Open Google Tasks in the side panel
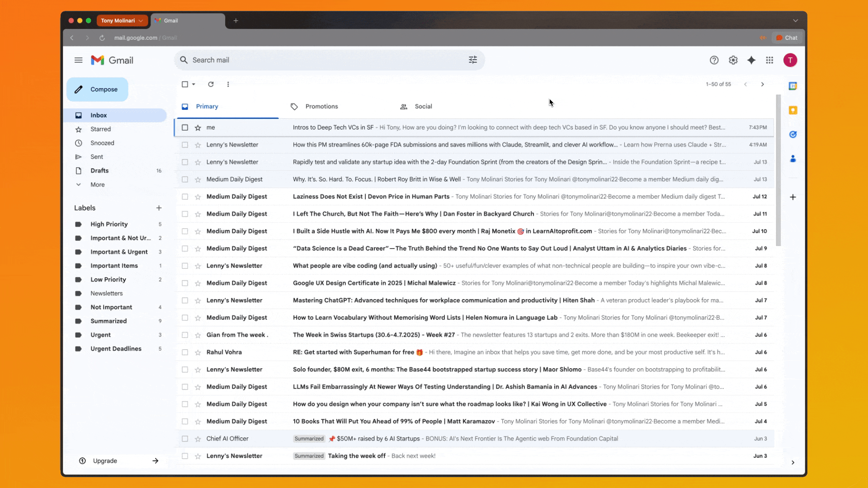This screenshot has width=868, height=488. pos(793,134)
